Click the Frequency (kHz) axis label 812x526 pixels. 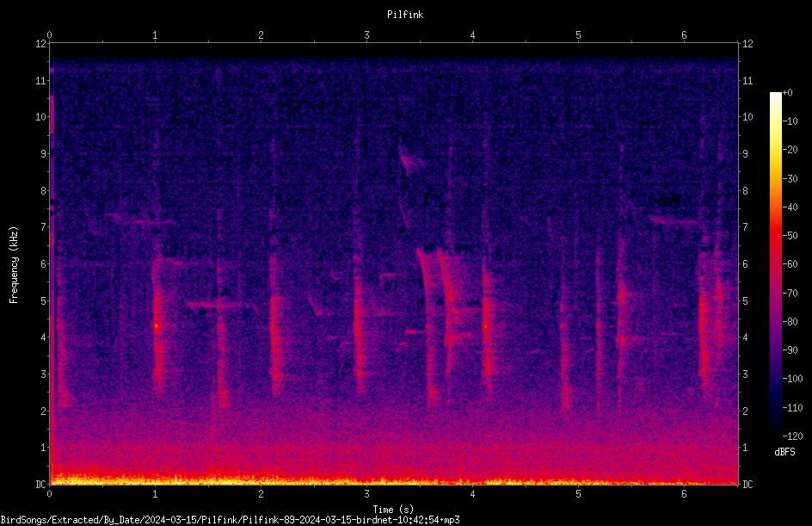(14, 265)
